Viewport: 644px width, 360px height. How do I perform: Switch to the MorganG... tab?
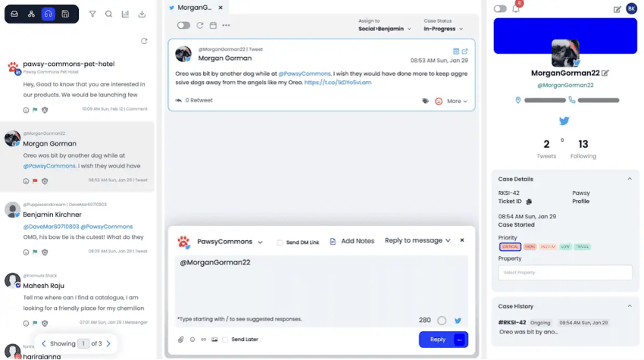point(194,8)
